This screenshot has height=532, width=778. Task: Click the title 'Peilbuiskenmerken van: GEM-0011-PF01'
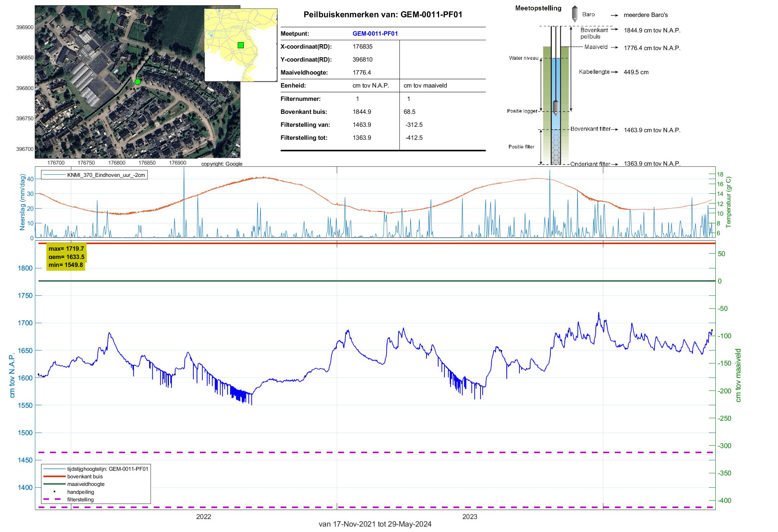383,14
